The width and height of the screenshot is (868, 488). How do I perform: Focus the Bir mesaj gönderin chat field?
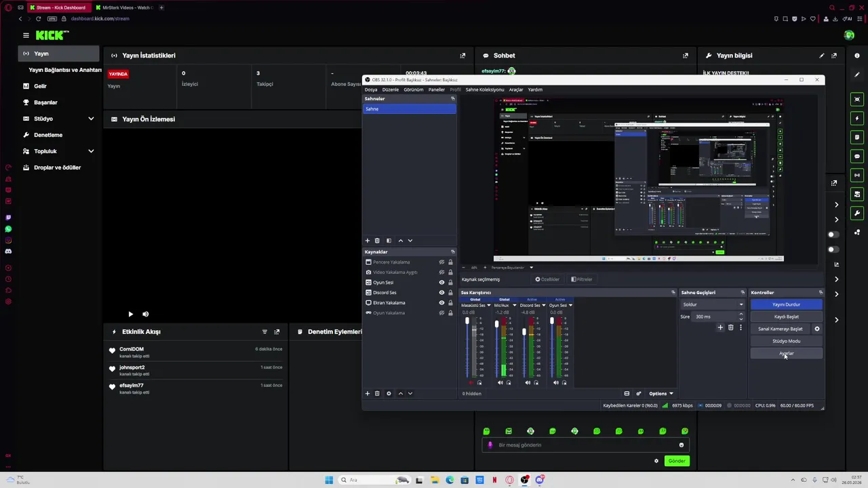point(585,445)
